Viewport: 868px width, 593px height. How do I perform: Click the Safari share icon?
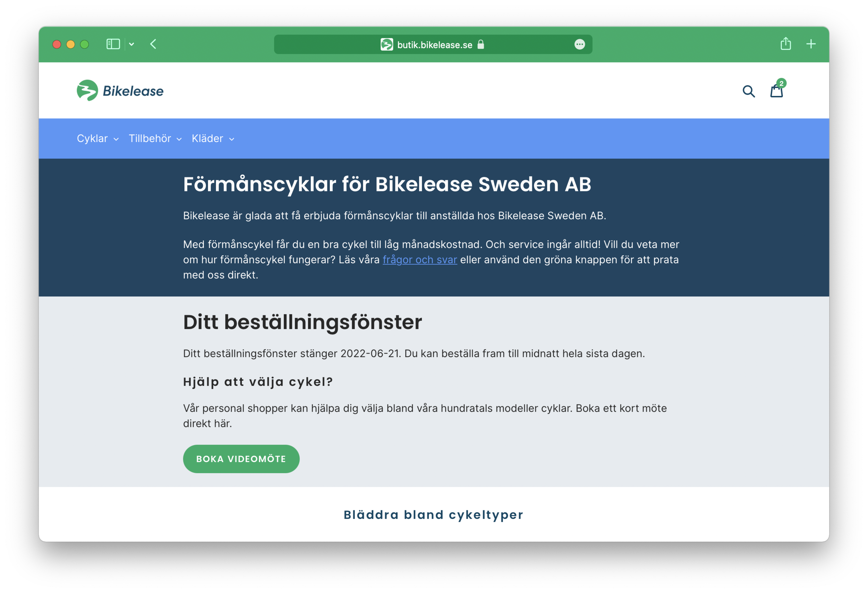785,44
